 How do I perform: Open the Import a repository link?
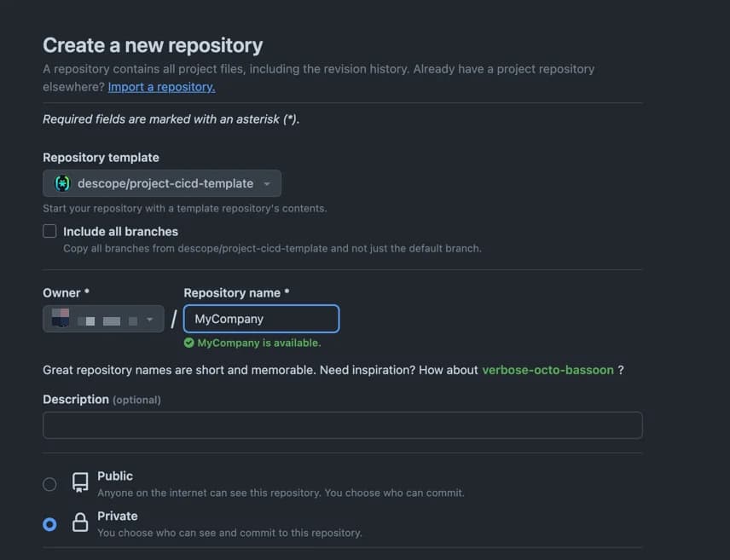pos(161,86)
